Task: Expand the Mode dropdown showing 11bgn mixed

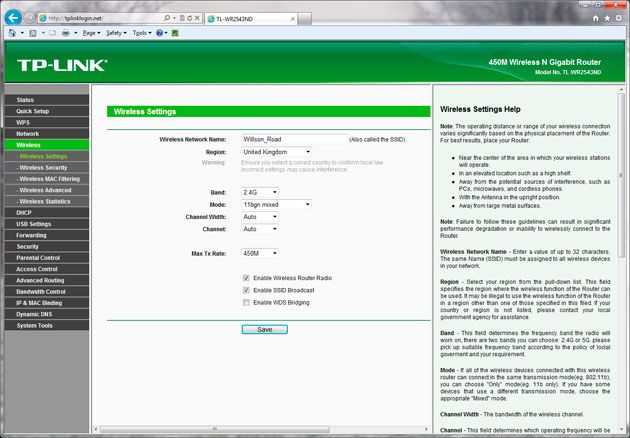Action: (x=276, y=204)
